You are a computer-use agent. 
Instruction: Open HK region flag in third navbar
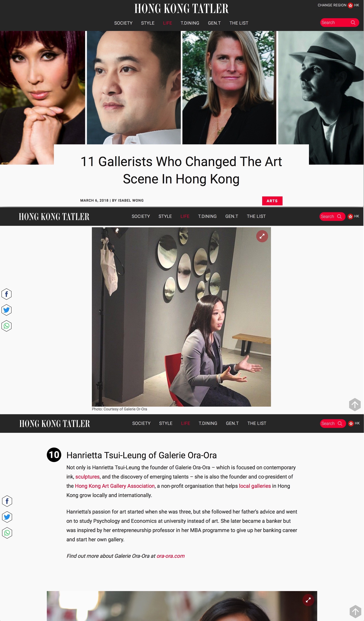click(x=354, y=423)
